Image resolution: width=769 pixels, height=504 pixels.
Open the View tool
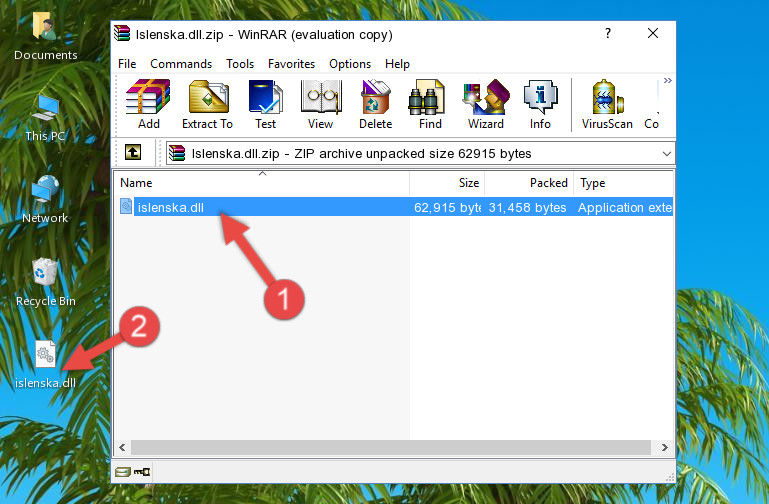click(321, 104)
